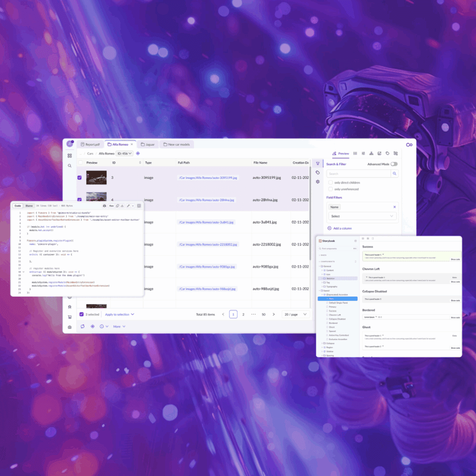
Task: Click the edit pencil icon in code viewer
Action: [x=128, y=205]
